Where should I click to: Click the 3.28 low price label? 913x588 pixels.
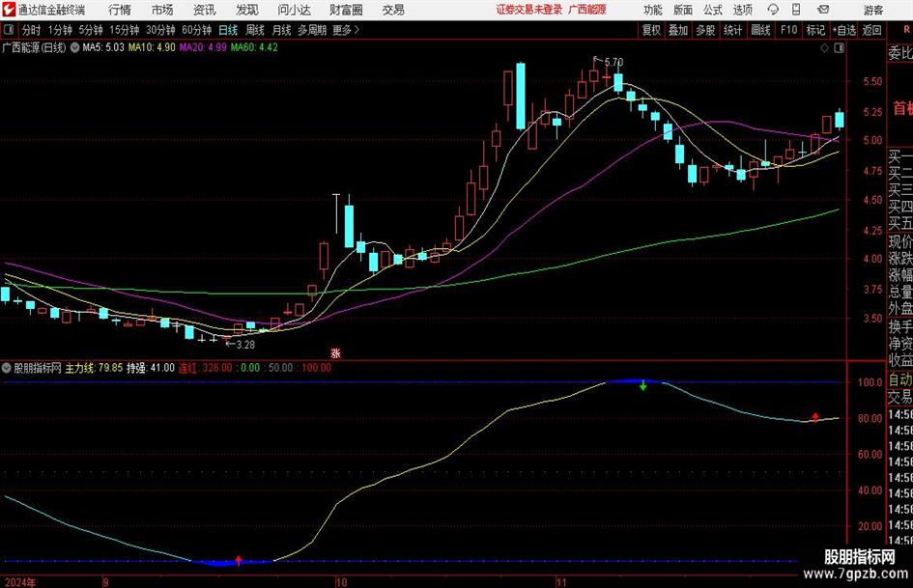[x=245, y=345]
